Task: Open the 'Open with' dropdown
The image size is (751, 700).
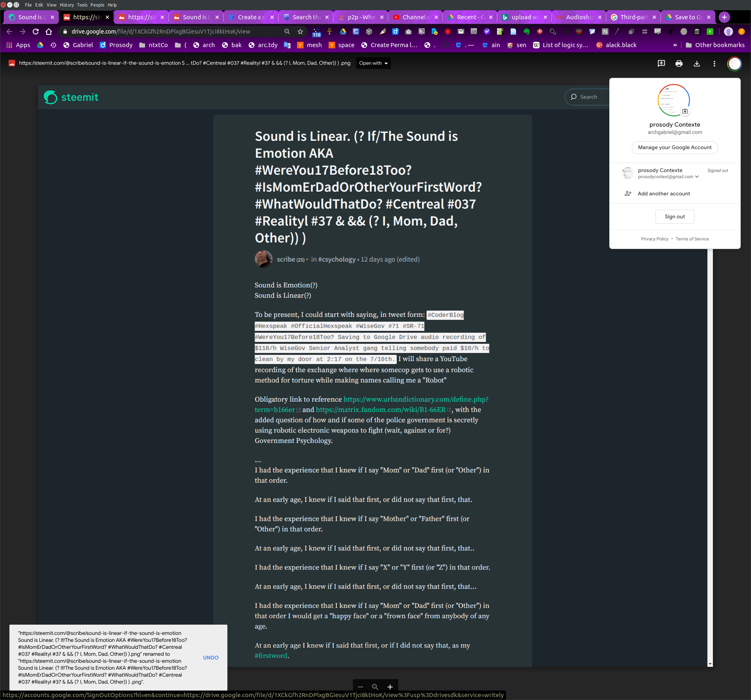Action: [372, 63]
